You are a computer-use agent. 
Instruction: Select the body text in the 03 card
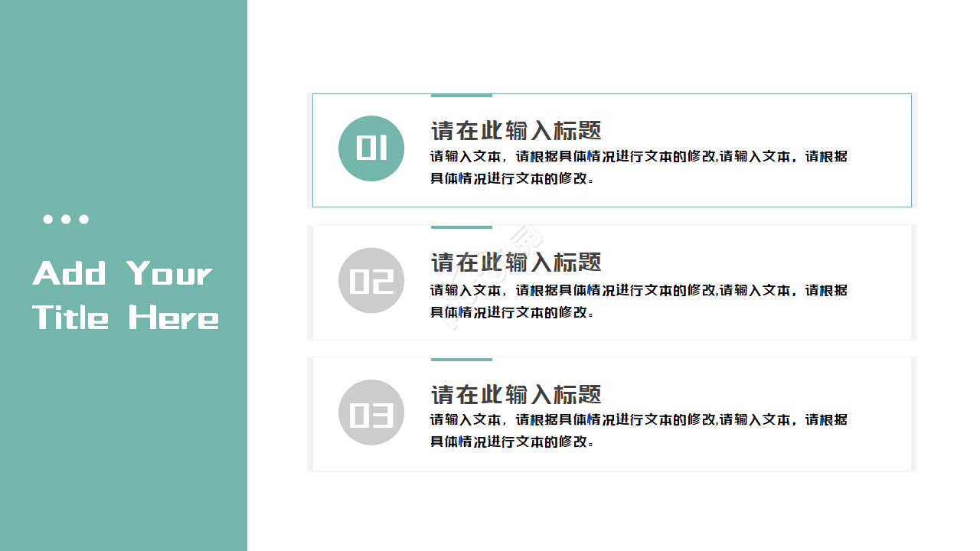coord(638,430)
